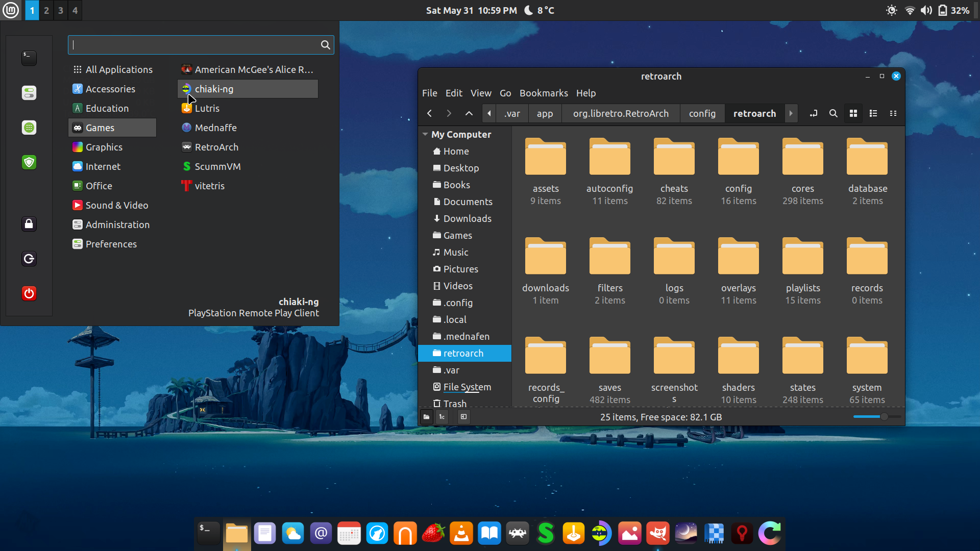Open Linux Mint menu button
This screenshot has width=980, height=551.
pos(11,10)
